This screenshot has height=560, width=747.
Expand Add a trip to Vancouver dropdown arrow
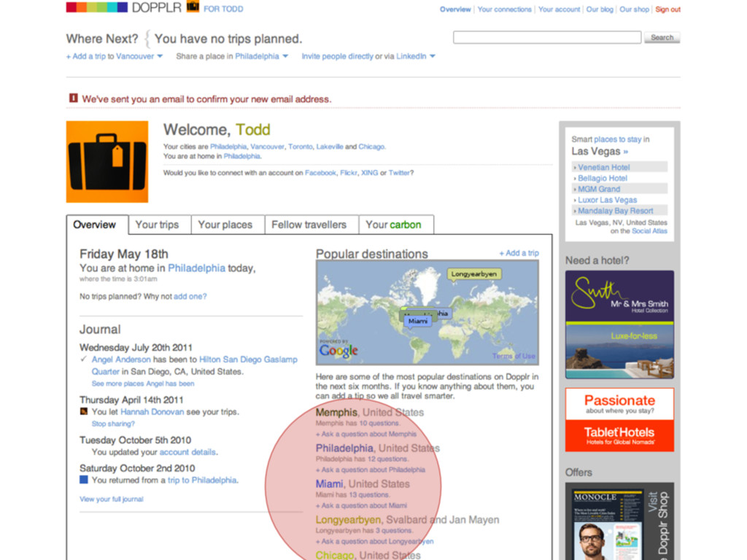[x=160, y=56]
